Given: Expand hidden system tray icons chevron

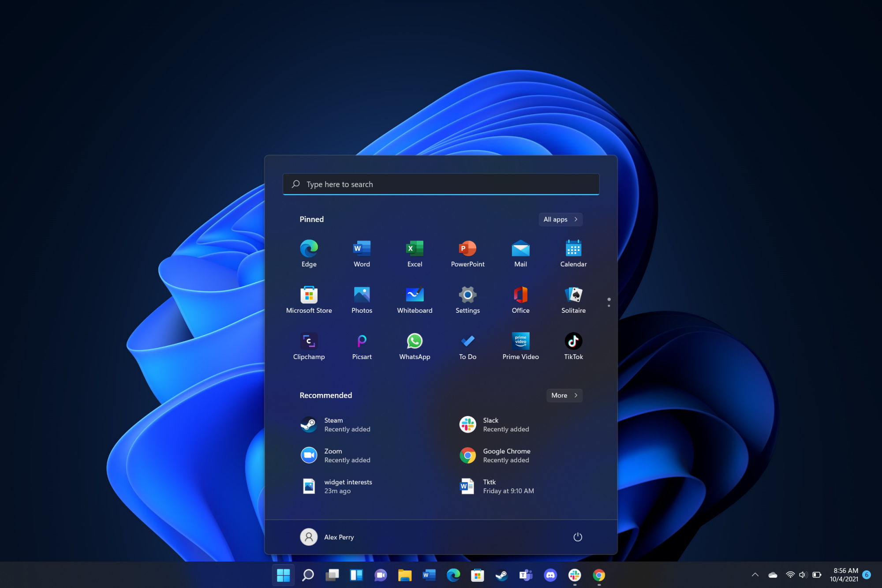Looking at the screenshot, I should [x=755, y=575].
